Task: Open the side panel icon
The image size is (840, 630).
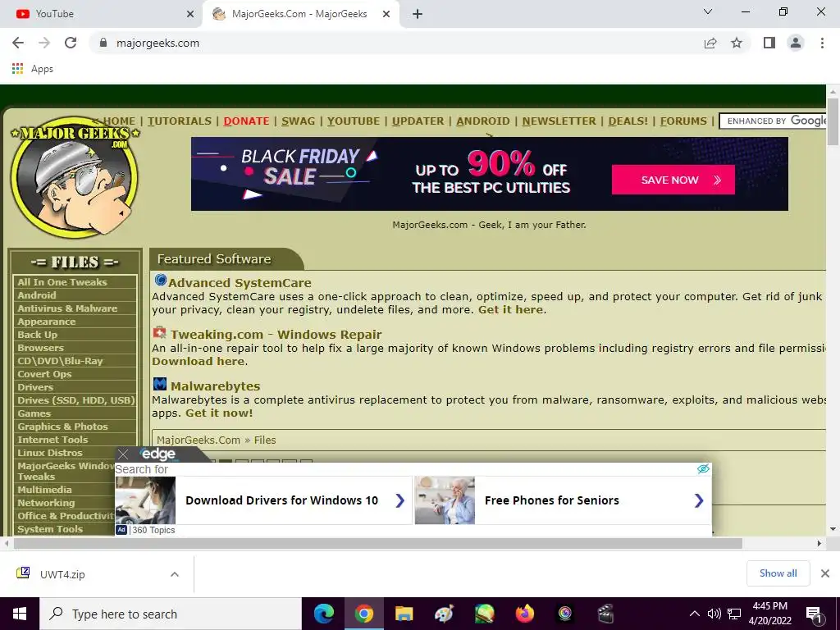Action: click(769, 43)
